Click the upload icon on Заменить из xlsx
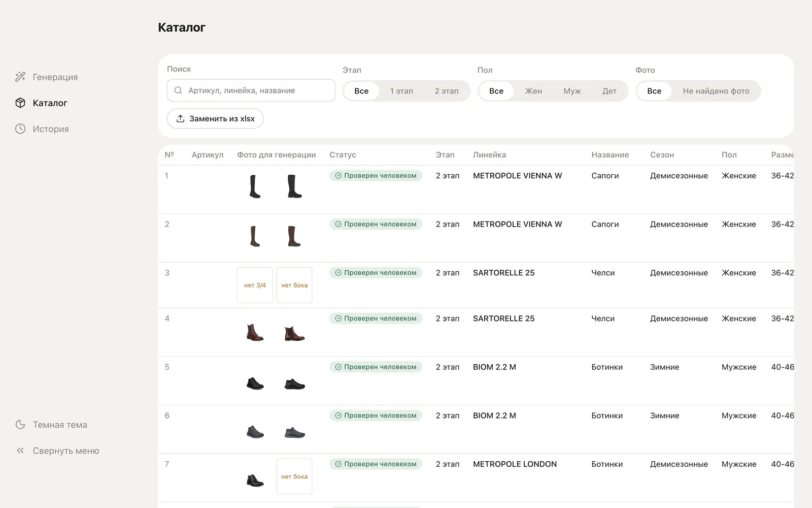 pyautogui.click(x=180, y=118)
